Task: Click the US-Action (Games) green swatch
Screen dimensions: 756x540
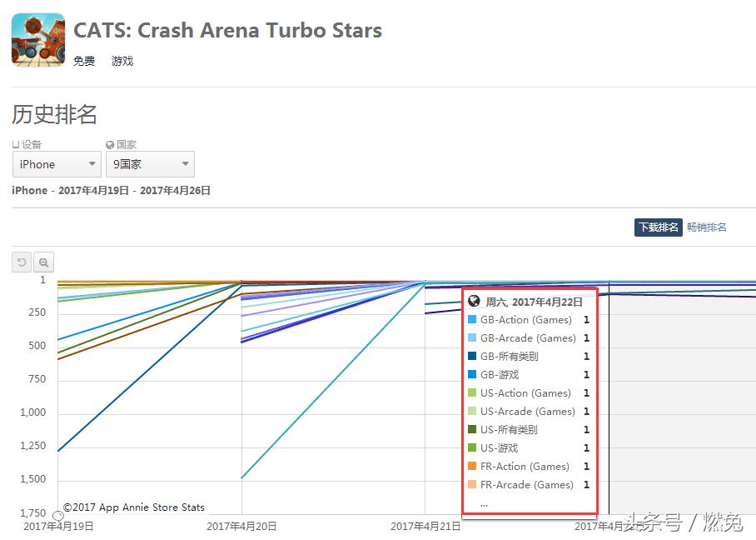Action: point(472,393)
